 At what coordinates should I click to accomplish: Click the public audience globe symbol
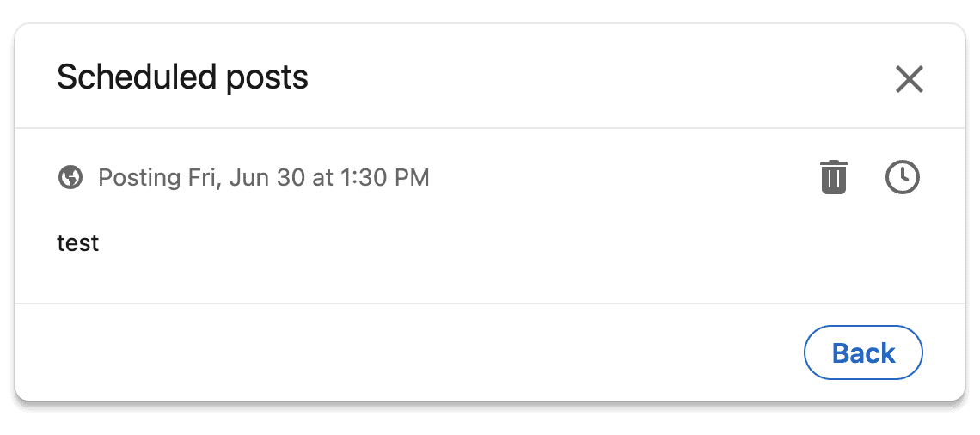(70, 178)
